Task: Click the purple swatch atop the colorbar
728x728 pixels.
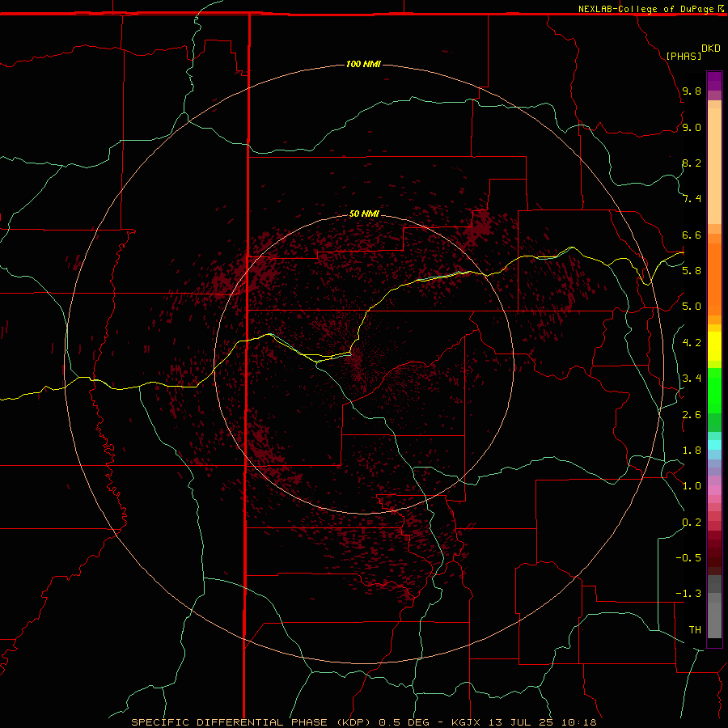Action: point(714,81)
